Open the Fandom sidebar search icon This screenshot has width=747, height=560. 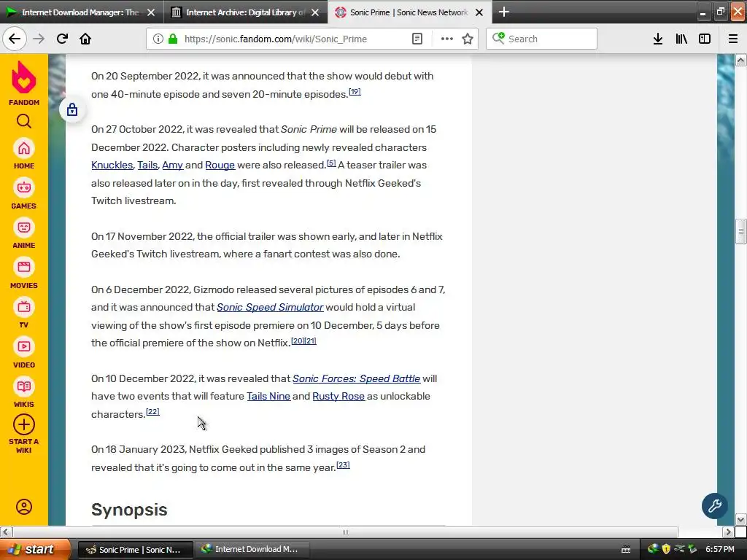(x=24, y=122)
